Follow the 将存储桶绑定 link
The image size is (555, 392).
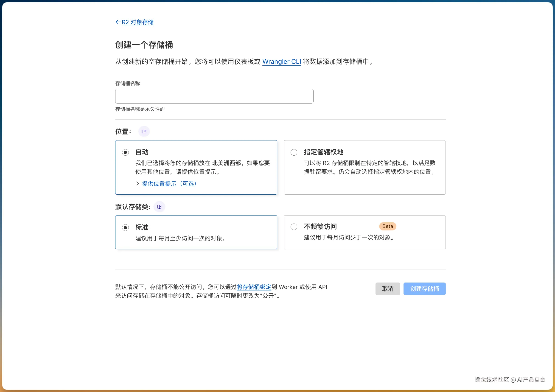[254, 287]
